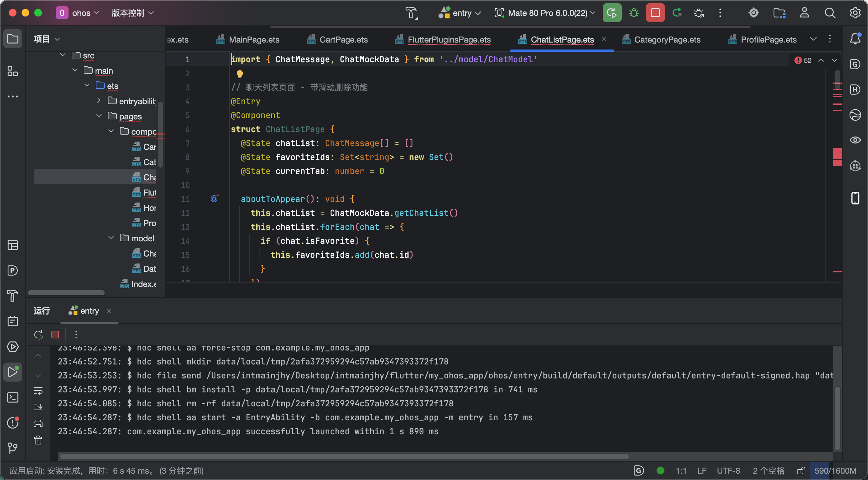Switch to the ProfilePage.ets tab
The width and height of the screenshot is (868, 480).
(x=768, y=39)
